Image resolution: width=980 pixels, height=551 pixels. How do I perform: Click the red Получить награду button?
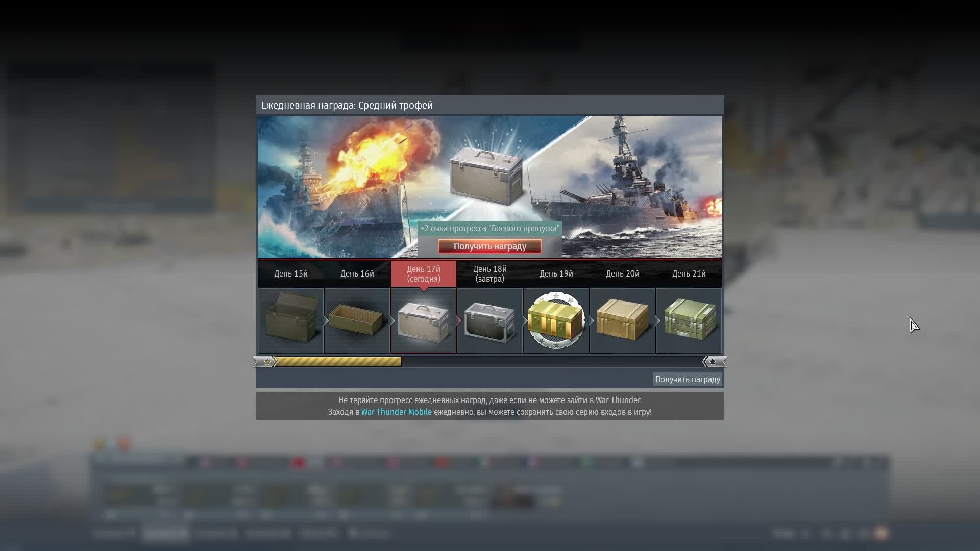click(489, 246)
